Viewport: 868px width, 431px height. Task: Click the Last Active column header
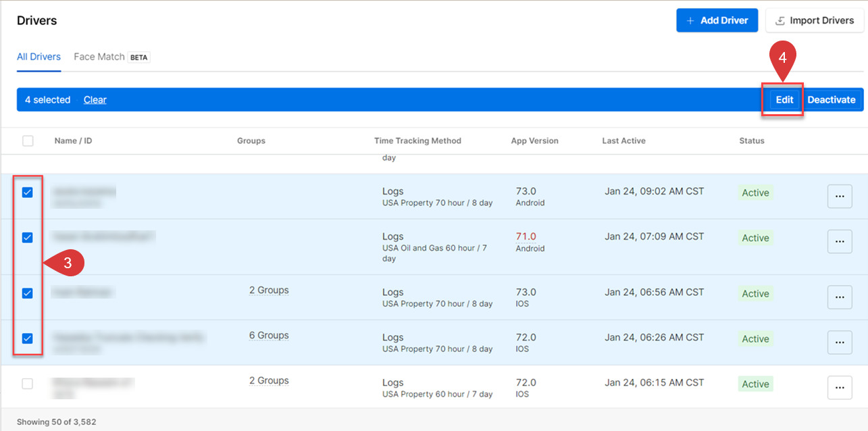pyautogui.click(x=623, y=141)
